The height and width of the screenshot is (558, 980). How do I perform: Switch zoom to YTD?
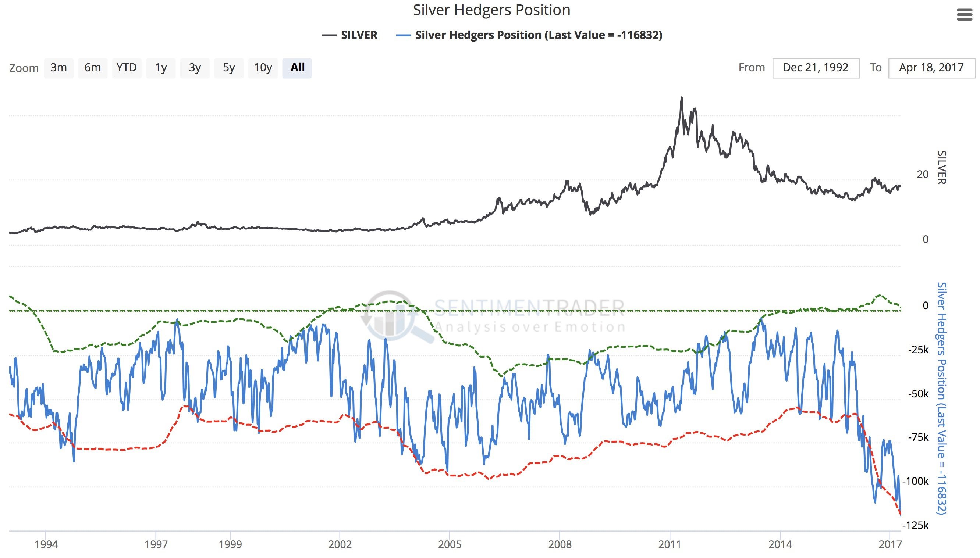click(127, 68)
